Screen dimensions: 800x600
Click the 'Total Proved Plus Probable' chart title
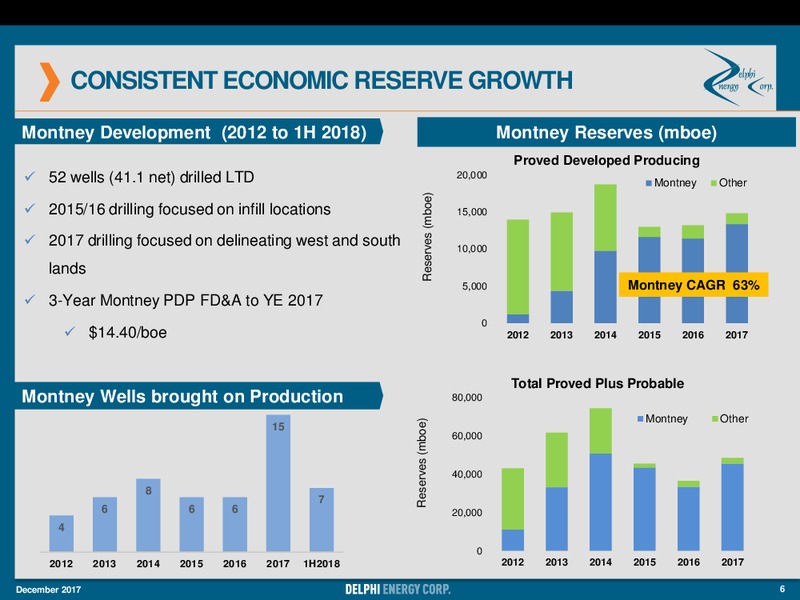pyautogui.click(x=597, y=383)
